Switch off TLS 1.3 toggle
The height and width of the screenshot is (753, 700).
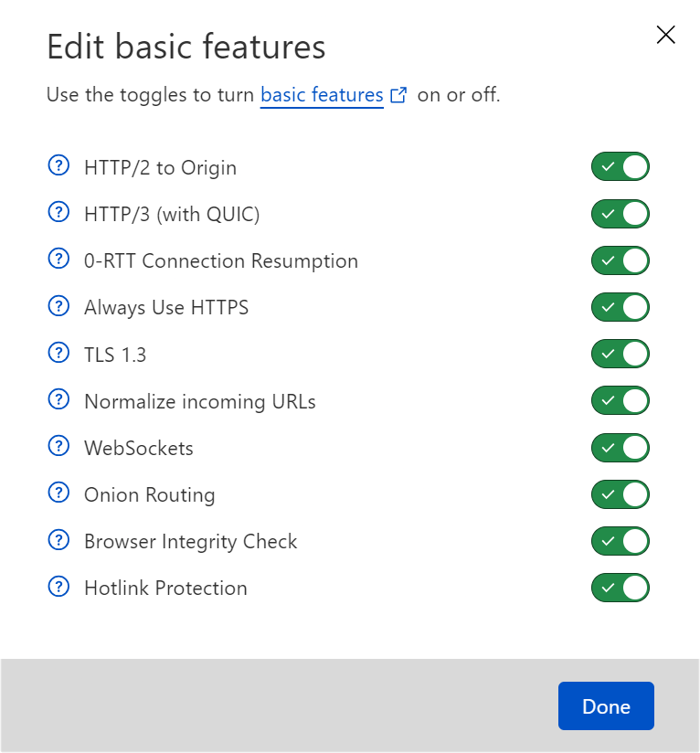click(x=620, y=354)
